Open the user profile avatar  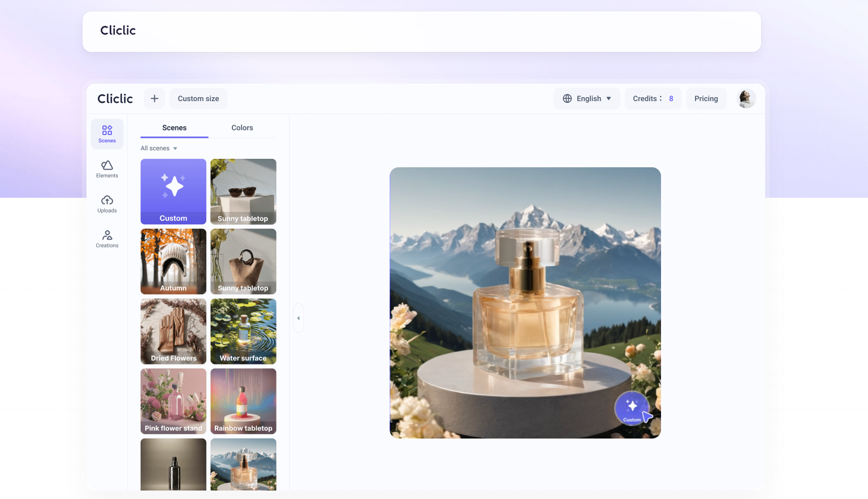point(746,98)
